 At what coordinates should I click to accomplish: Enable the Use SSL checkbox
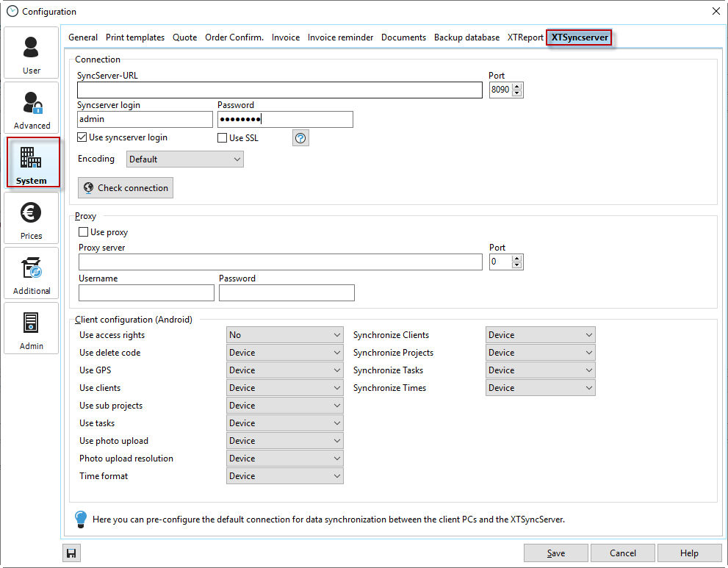click(223, 138)
